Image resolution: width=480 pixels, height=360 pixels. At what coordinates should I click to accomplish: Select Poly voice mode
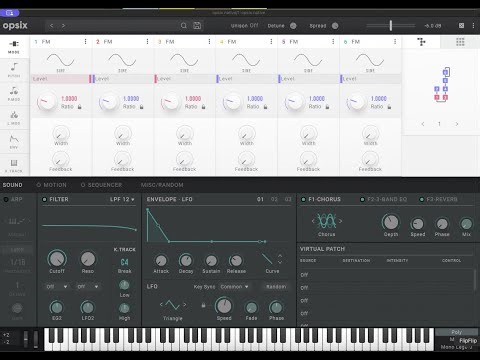tap(456, 332)
